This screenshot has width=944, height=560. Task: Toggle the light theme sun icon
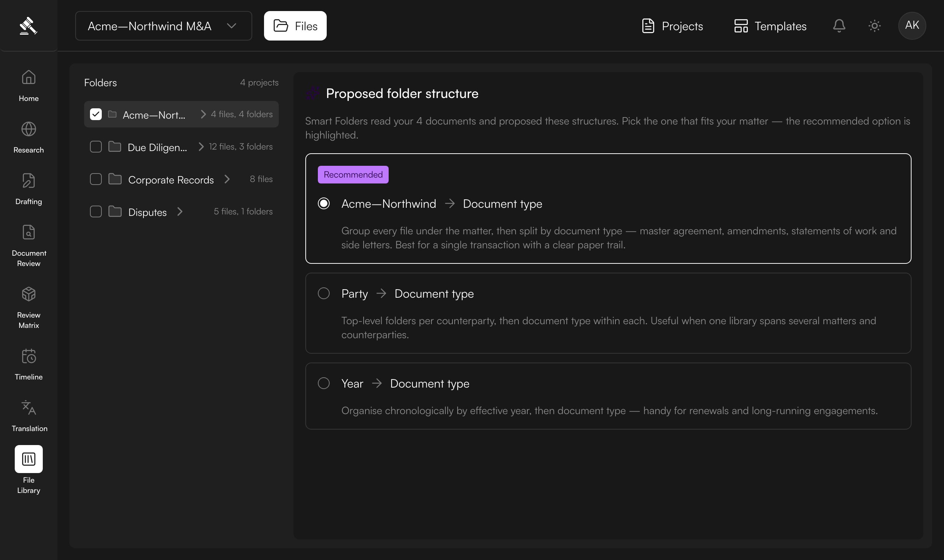coord(875,26)
